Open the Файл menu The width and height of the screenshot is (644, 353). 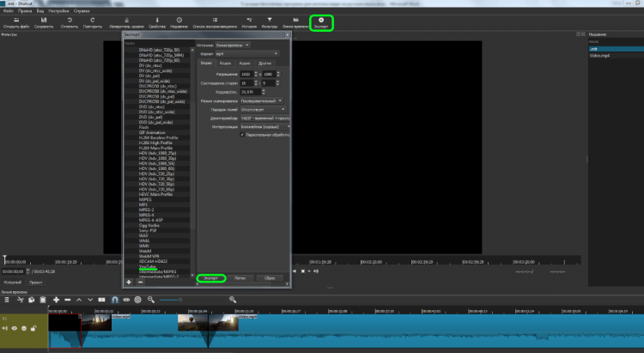[x=9, y=11]
